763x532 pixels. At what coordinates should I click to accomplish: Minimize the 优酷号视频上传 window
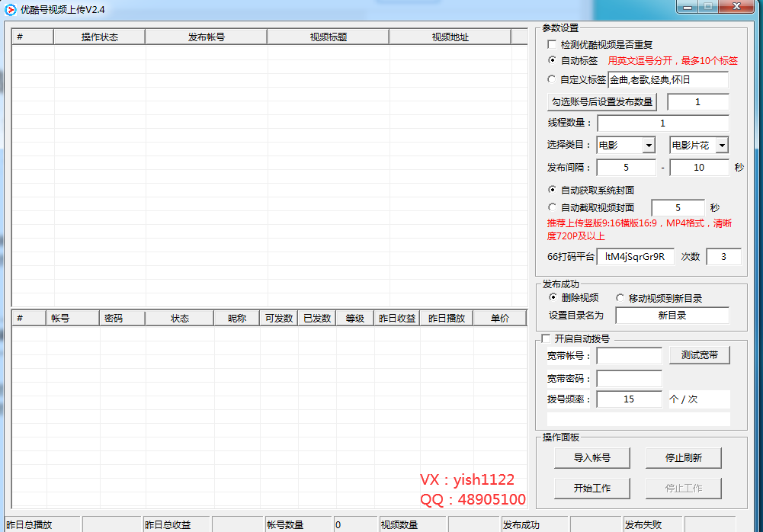(688, 7)
